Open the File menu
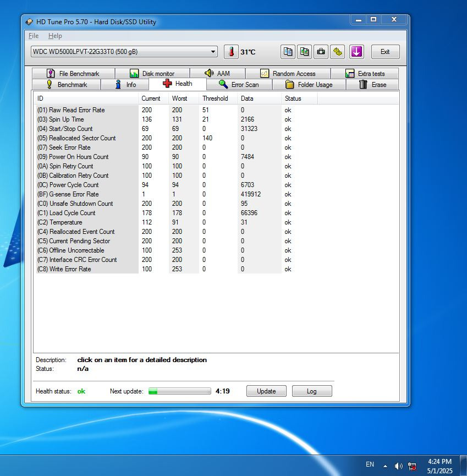 (x=34, y=36)
